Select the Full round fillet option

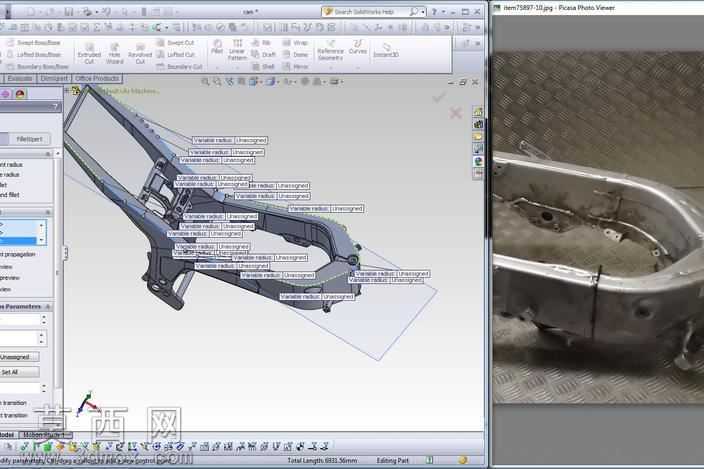click(9, 195)
